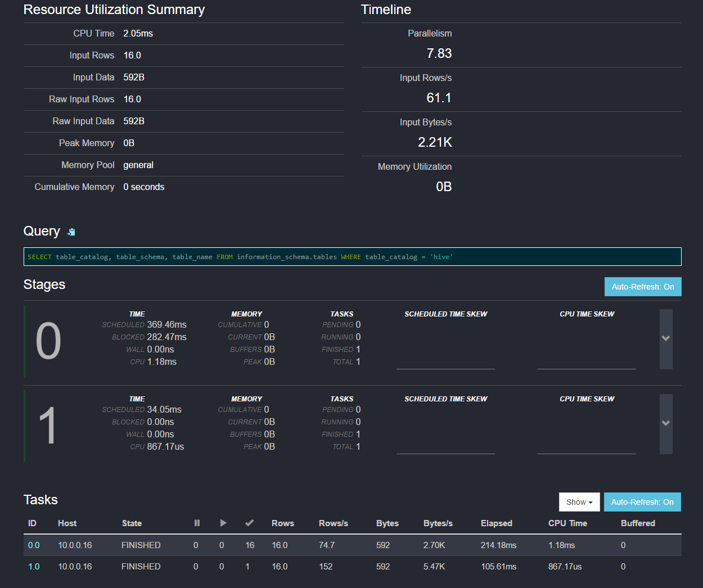Copy the query text with the clipboard icon
The height and width of the screenshot is (588, 703).
click(71, 232)
